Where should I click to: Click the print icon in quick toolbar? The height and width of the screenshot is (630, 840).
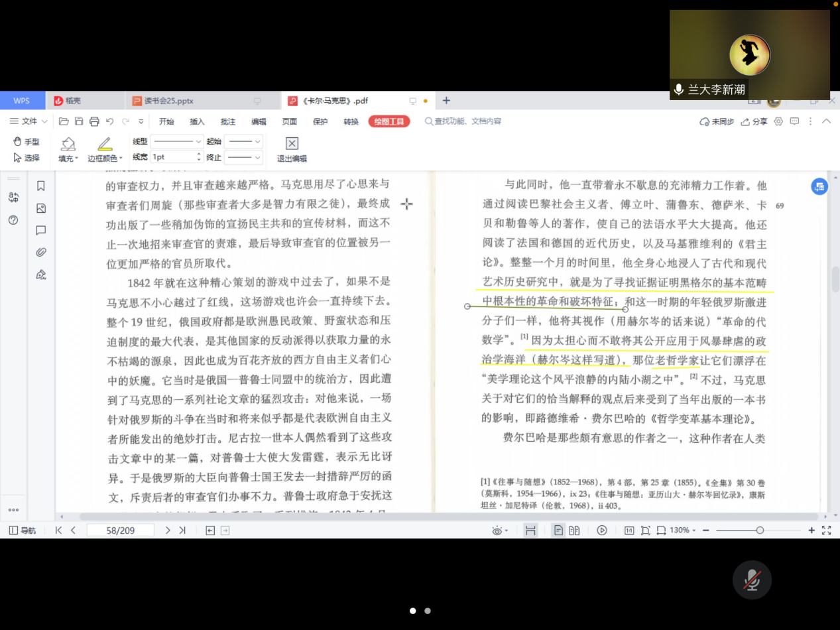(94, 121)
